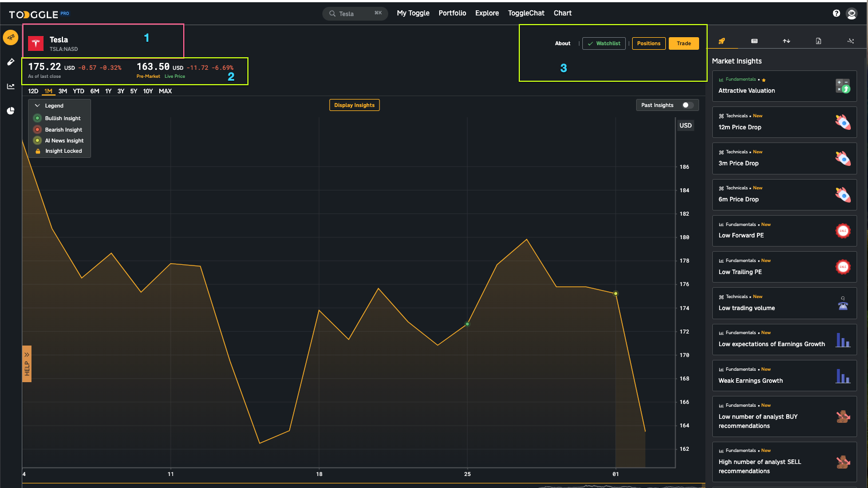Select the 6M time range

pyautogui.click(x=94, y=91)
